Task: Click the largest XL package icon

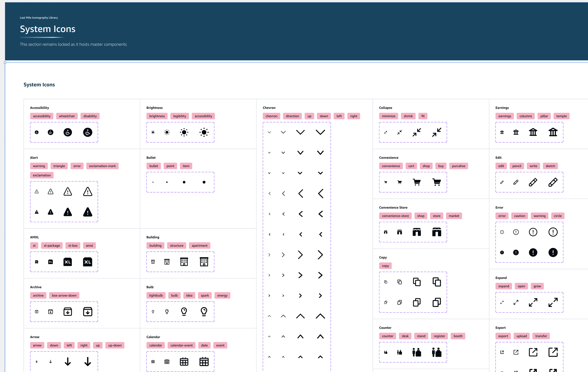Action: point(88,262)
